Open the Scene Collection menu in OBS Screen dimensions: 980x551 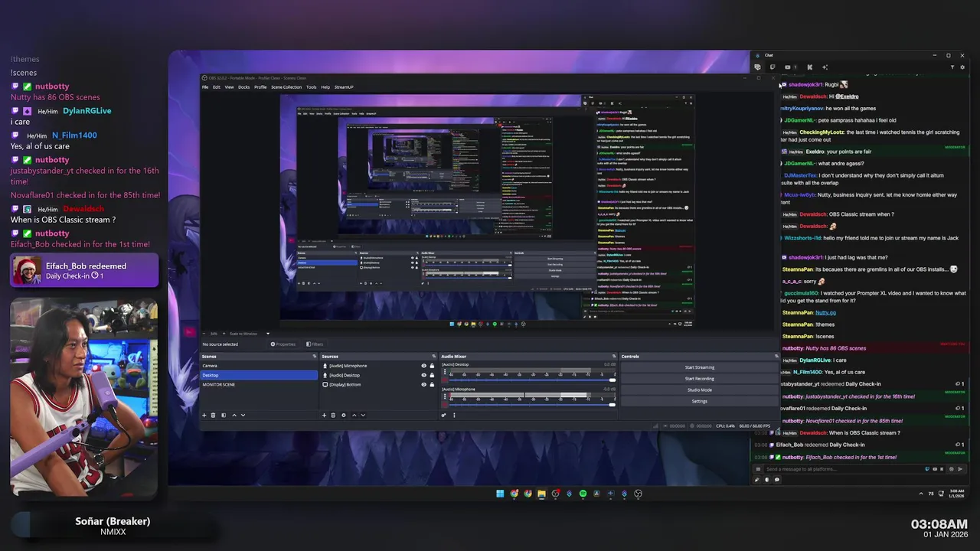click(286, 87)
